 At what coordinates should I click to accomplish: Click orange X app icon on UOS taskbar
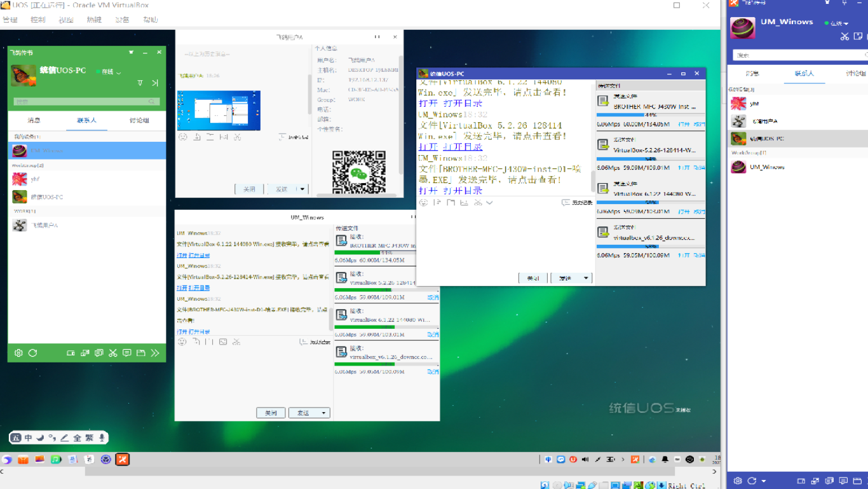coord(123,459)
